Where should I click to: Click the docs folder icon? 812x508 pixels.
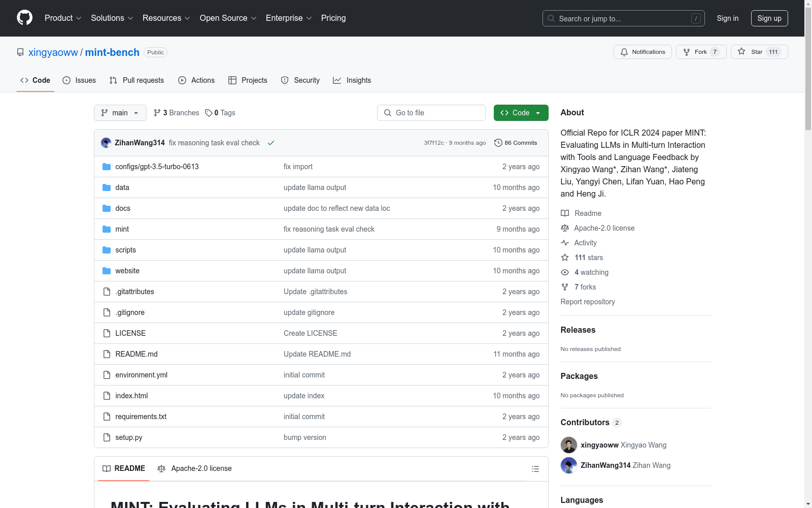tap(107, 208)
